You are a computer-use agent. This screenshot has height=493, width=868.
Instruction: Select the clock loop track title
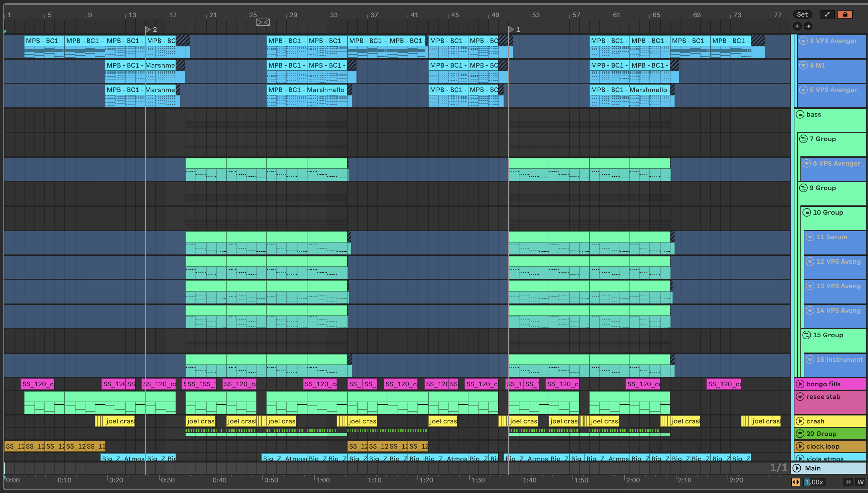pos(823,446)
